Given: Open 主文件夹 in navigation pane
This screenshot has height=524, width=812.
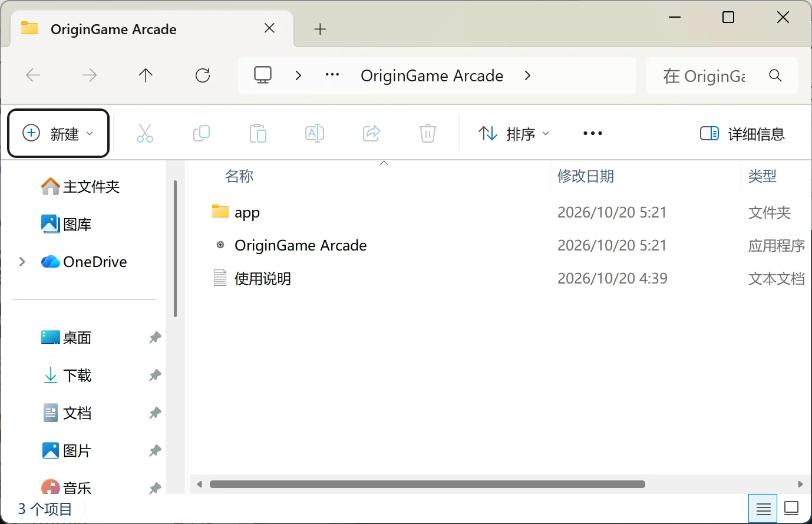Looking at the screenshot, I should click(x=81, y=187).
